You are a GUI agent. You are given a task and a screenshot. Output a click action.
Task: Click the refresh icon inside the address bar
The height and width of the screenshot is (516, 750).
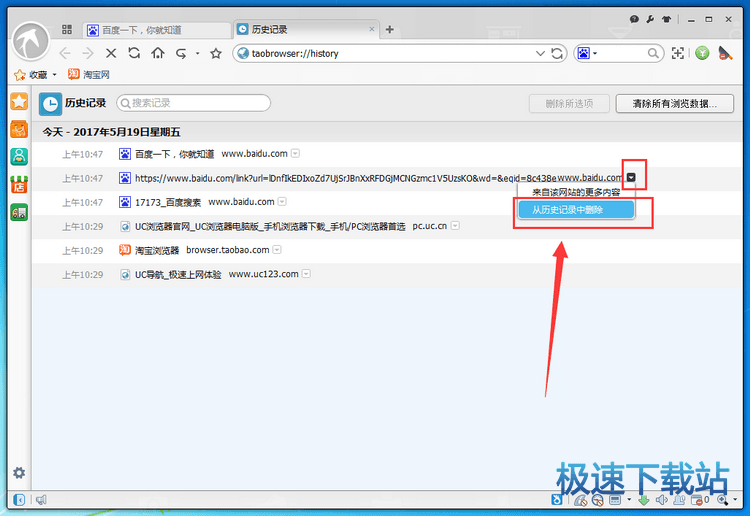click(557, 54)
